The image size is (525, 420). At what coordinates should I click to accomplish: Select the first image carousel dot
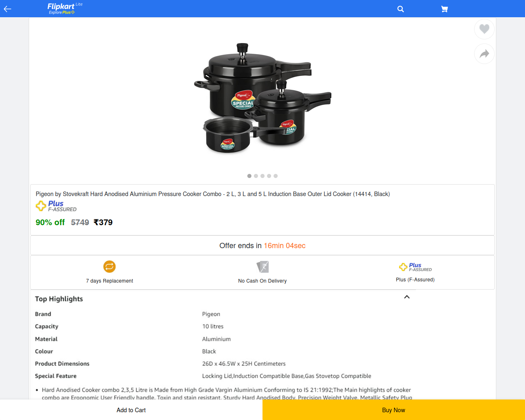point(249,176)
